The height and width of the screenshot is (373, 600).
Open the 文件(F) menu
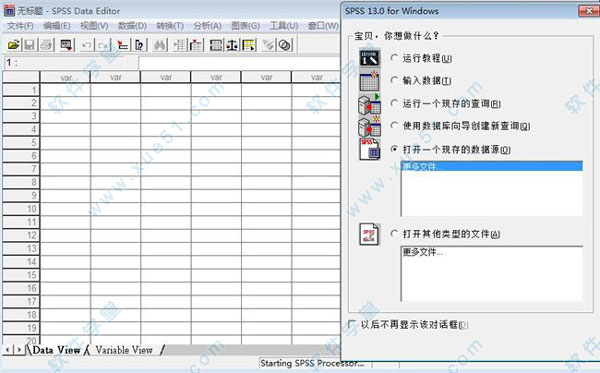point(20,26)
